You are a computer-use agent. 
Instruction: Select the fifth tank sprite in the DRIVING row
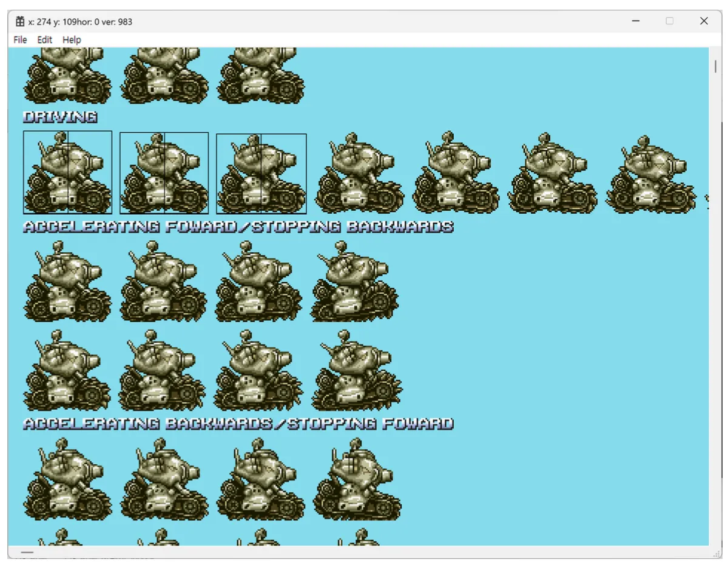[456, 172]
